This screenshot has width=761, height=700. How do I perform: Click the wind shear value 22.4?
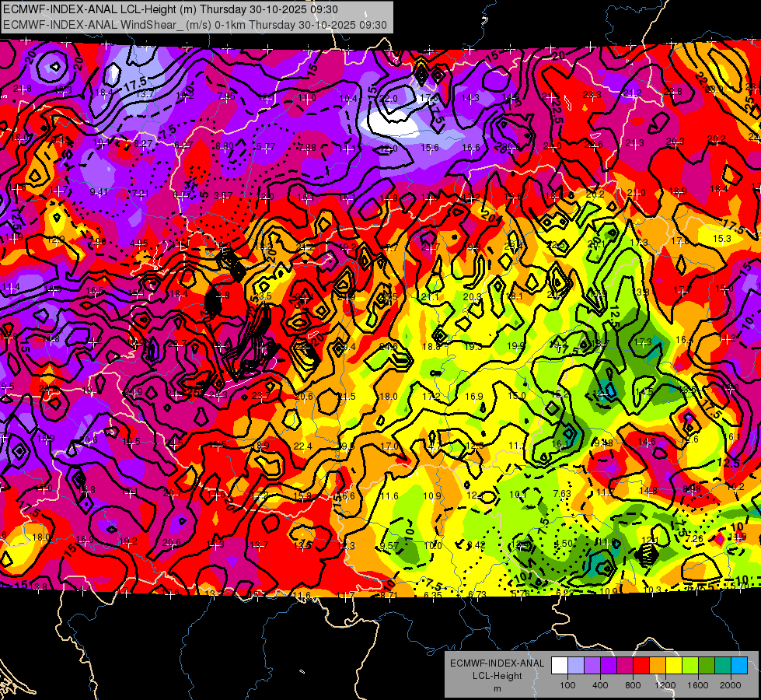pyautogui.click(x=302, y=446)
